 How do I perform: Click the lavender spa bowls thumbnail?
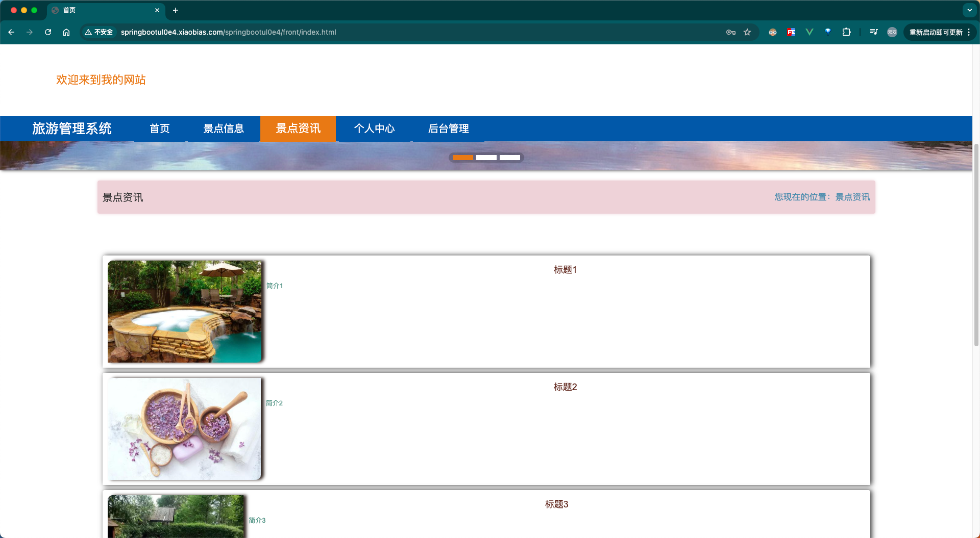(x=184, y=429)
